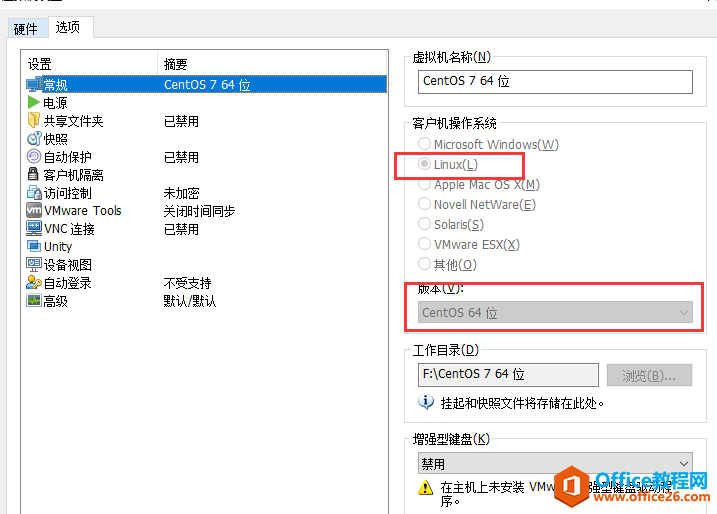Click the VNC 连接 monitor icon
The image size is (717, 514).
point(34,228)
